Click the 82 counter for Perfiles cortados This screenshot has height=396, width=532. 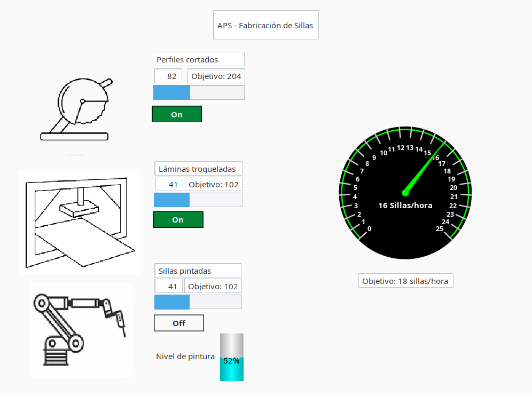[x=168, y=76]
